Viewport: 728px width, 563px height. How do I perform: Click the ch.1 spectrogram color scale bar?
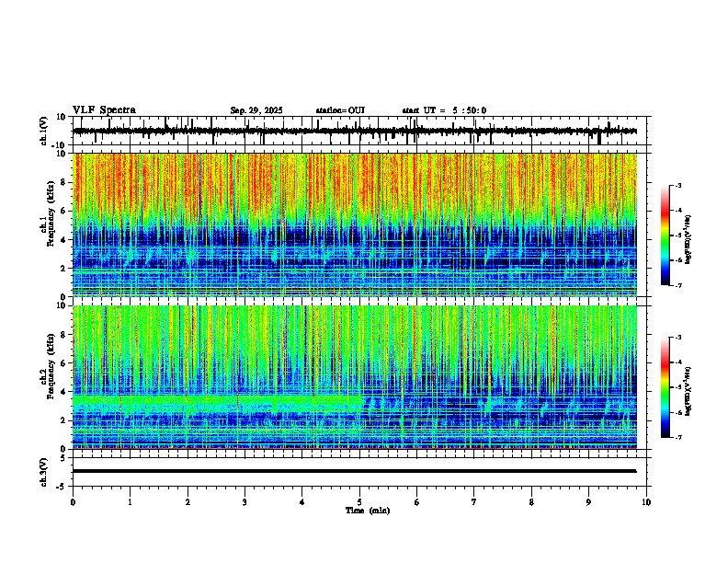point(665,236)
